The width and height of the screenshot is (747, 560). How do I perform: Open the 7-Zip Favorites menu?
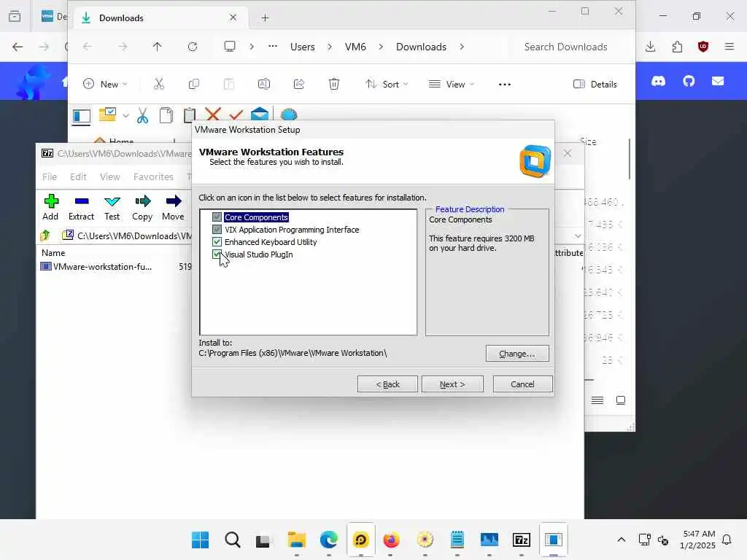153,176
